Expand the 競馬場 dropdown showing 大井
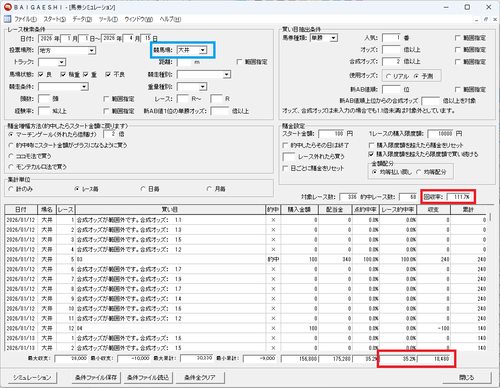This screenshot has height=388, width=500. 203,50
